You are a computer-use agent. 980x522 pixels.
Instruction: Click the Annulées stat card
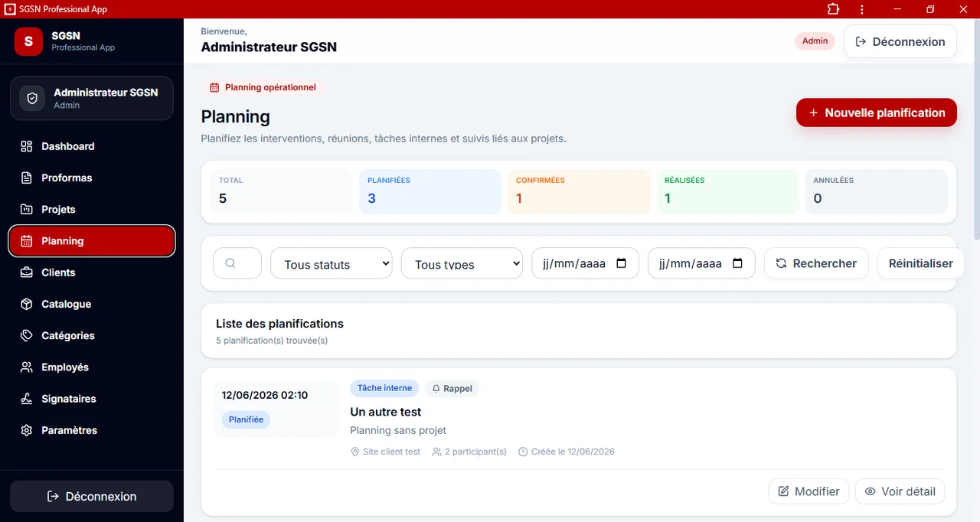click(x=875, y=191)
